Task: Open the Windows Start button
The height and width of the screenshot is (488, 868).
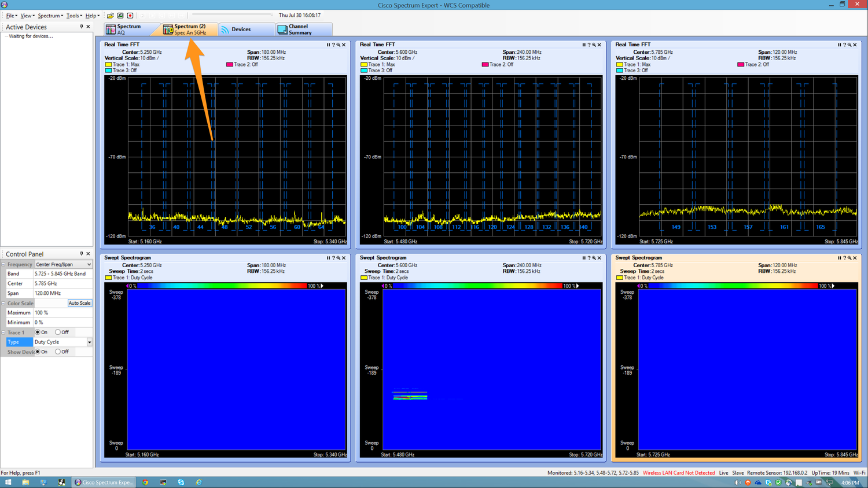Action: (8, 482)
